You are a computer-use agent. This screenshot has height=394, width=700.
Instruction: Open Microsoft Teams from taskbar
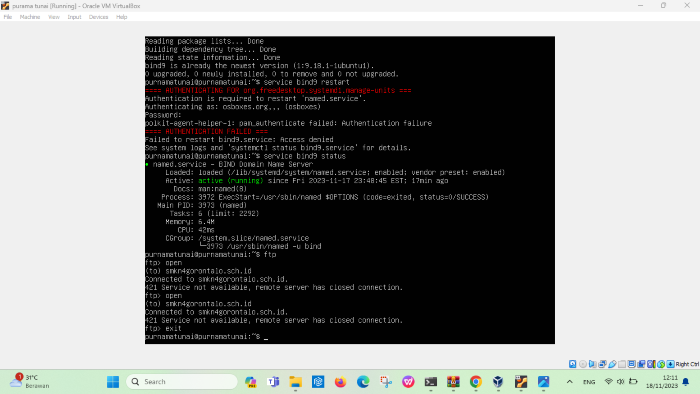[x=273, y=382]
